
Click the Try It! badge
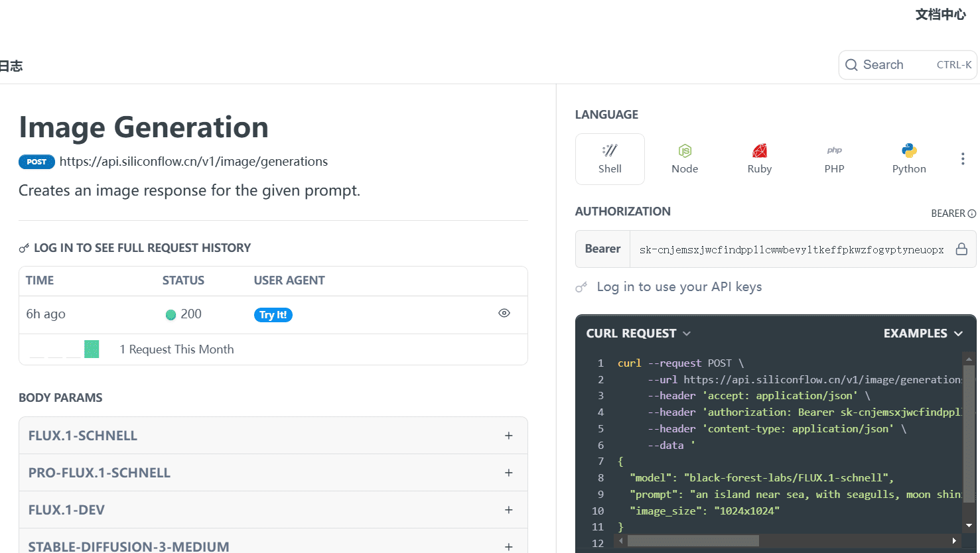273,315
